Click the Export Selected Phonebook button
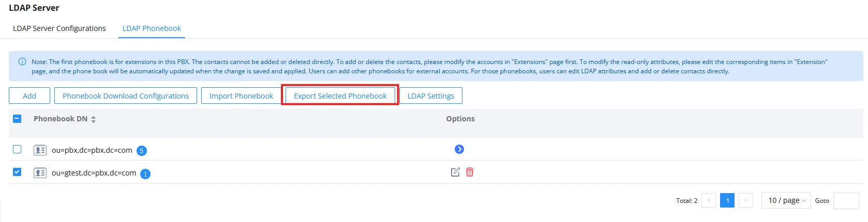The width and height of the screenshot is (868, 222). tap(340, 96)
